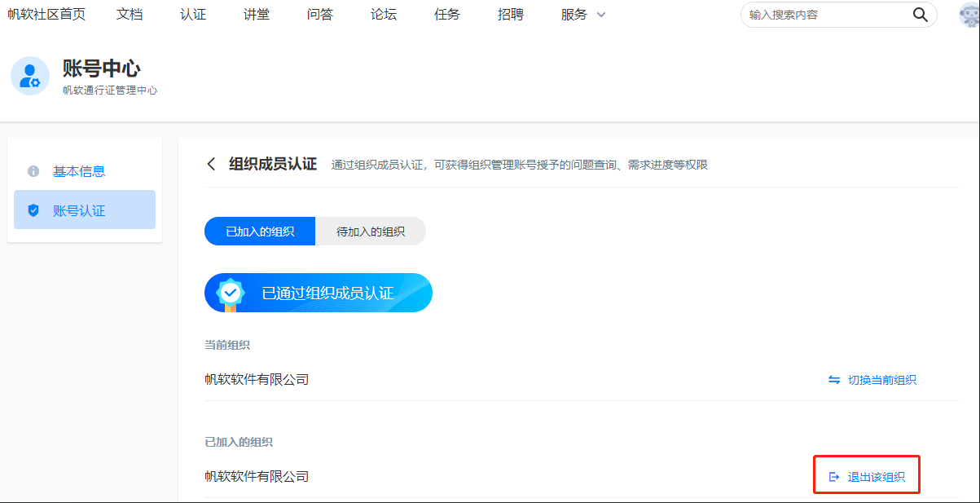This screenshot has height=503, width=980.
Task: Switch to 已加入的组织 tab
Action: coord(260,232)
